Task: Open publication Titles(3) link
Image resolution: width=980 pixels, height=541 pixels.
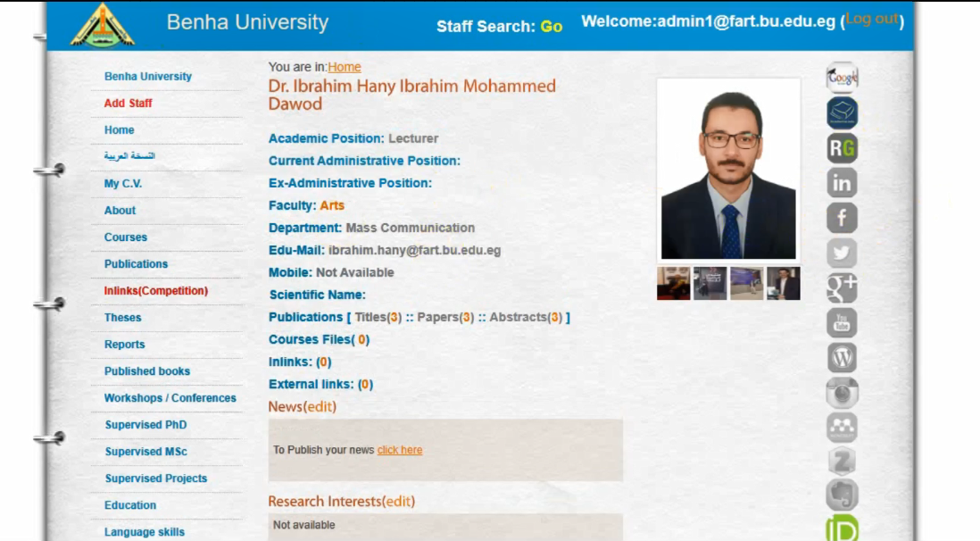Action: tap(378, 317)
